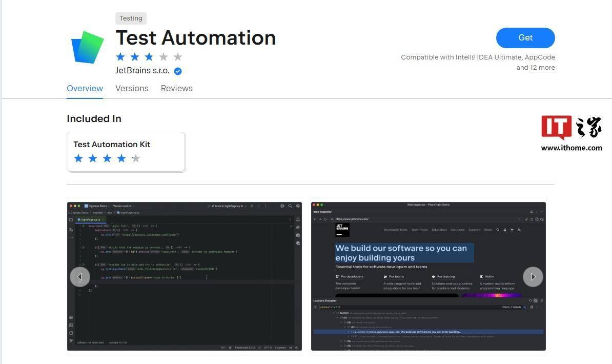Viewport: 612px width, 364px height.
Task: Click the star rating under Test Automation title
Action: point(149,57)
